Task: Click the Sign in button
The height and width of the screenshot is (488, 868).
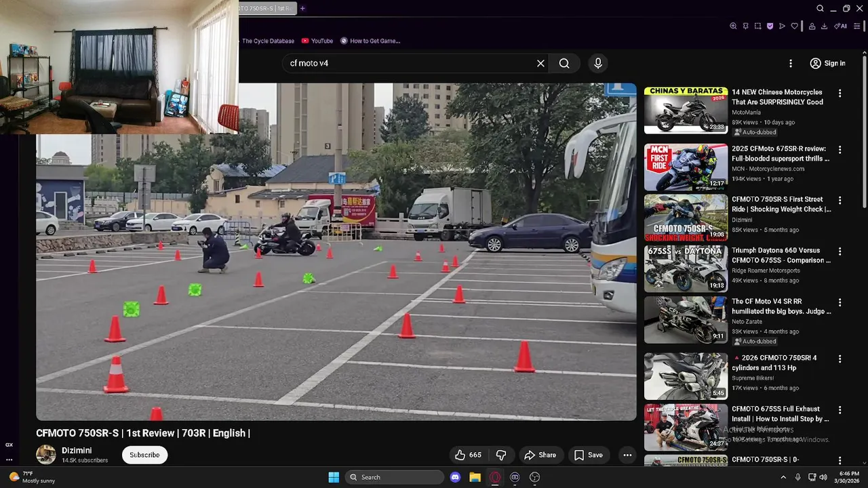Action: (827, 63)
